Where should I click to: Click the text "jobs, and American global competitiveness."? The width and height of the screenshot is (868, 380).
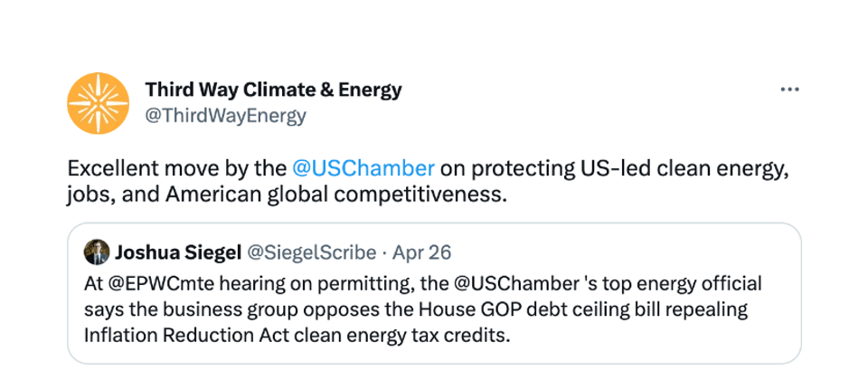[x=284, y=194]
